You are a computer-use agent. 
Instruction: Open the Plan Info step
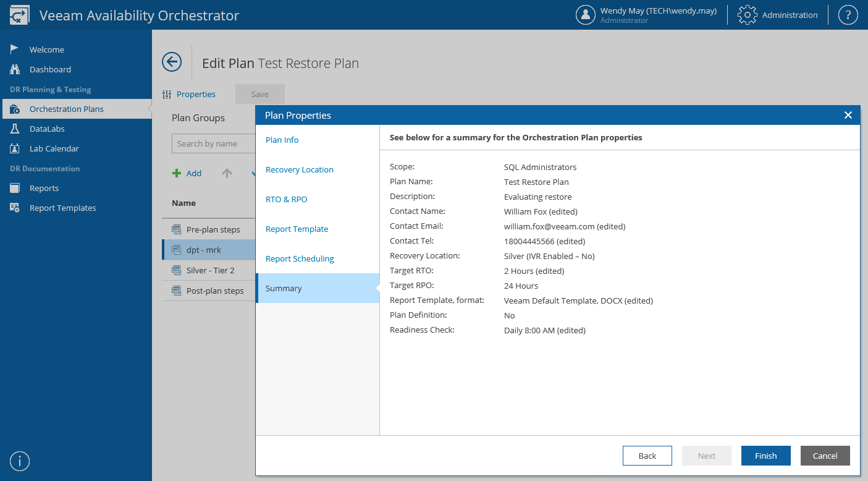[x=282, y=140]
